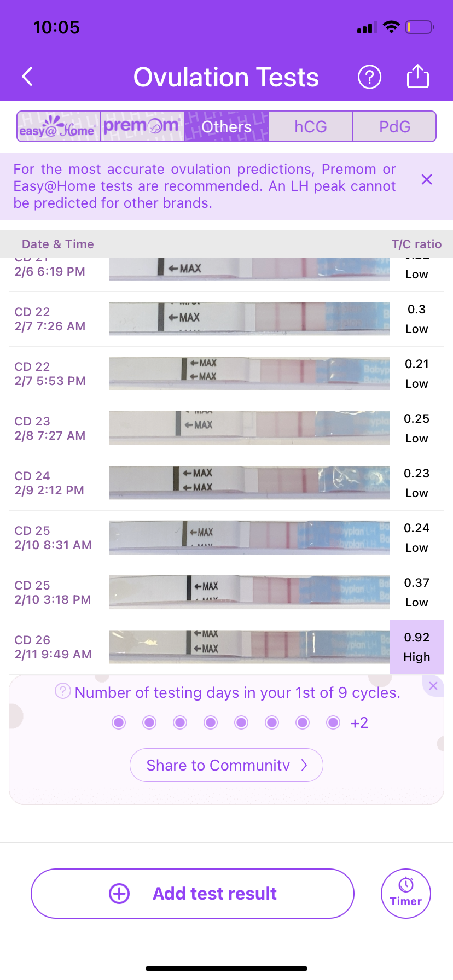The image size is (453, 980).
Task: Switch to the Premom tab
Action: (x=142, y=127)
